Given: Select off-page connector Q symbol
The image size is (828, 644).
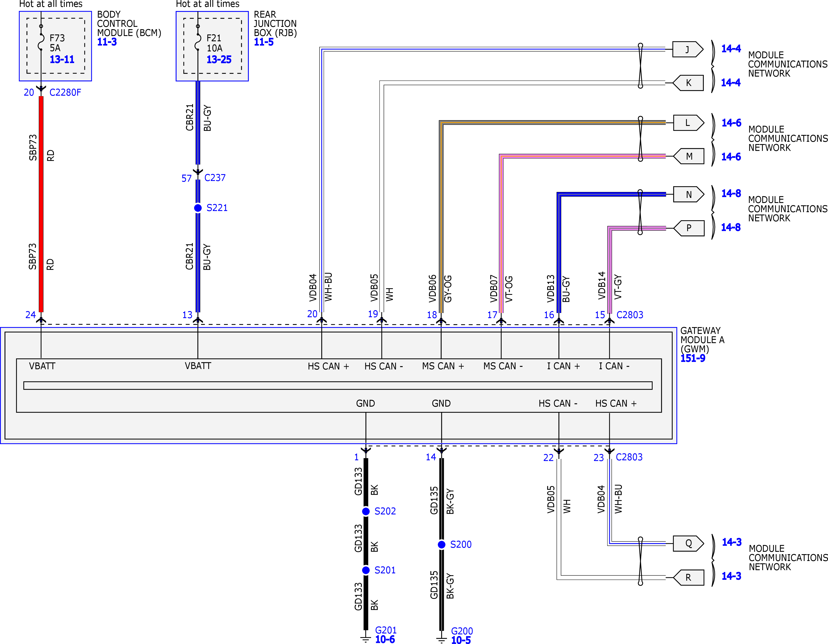Looking at the screenshot, I should point(688,544).
